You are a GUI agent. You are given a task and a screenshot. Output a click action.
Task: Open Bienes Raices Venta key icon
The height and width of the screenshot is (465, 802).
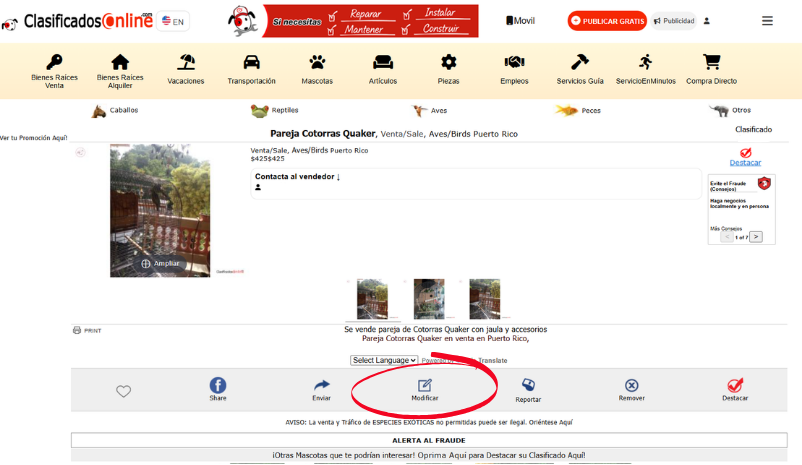click(54, 62)
